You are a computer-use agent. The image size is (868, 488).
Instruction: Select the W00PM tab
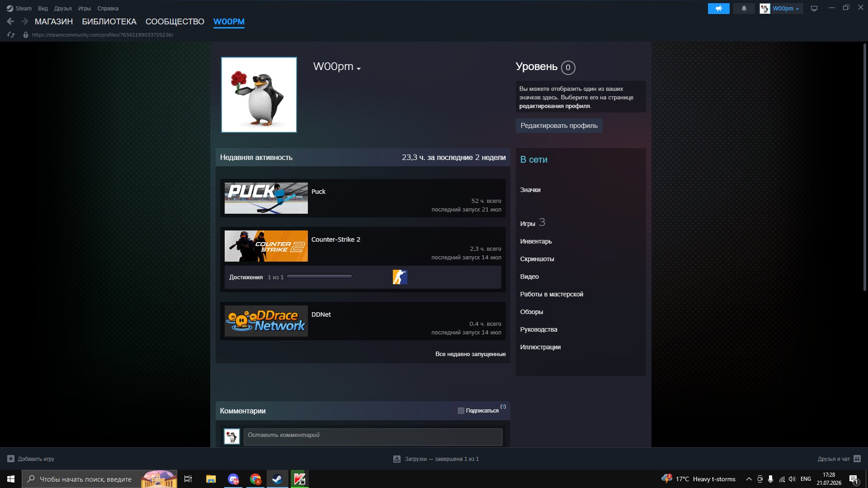coord(229,21)
